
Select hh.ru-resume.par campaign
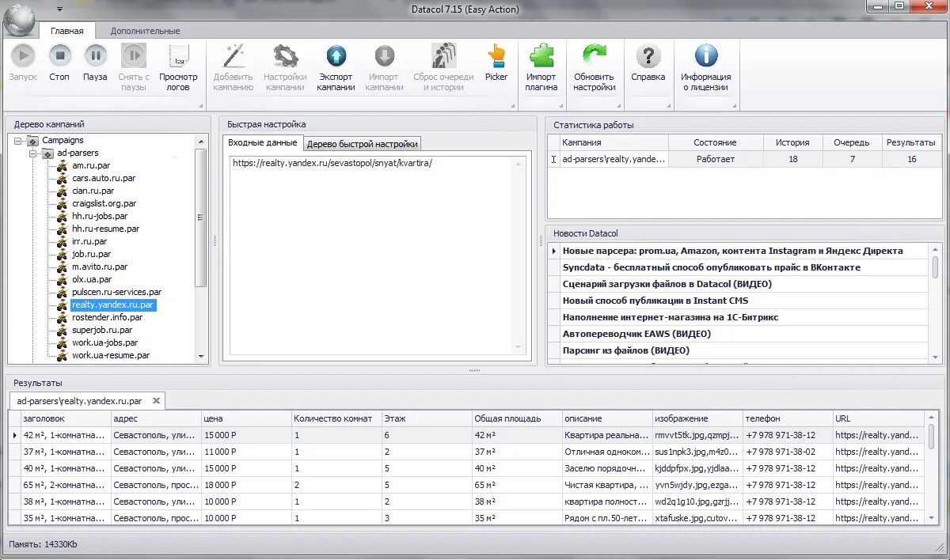tap(105, 229)
